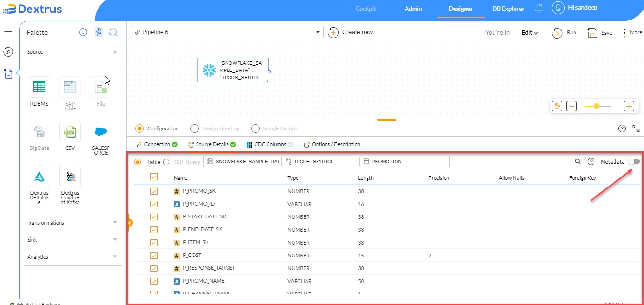
Task: Open the Pipeline 6 dropdown
Action: [227, 32]
